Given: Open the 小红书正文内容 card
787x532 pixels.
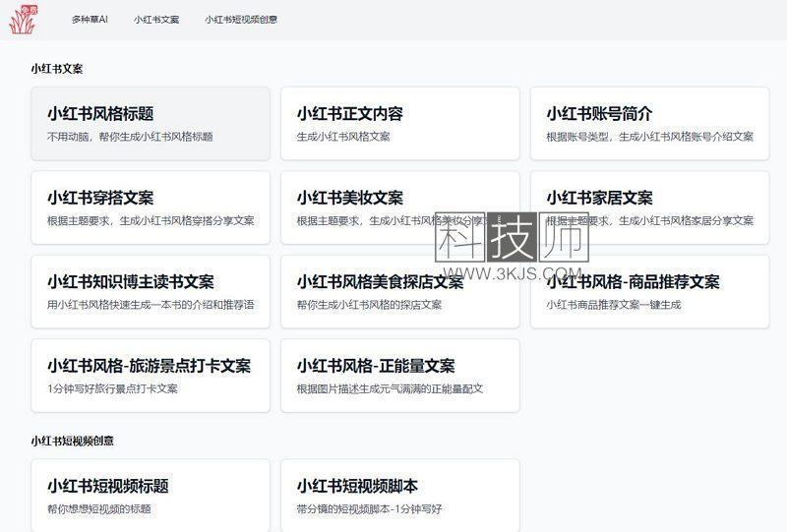Looking at the screenshot, I should 400,124.
